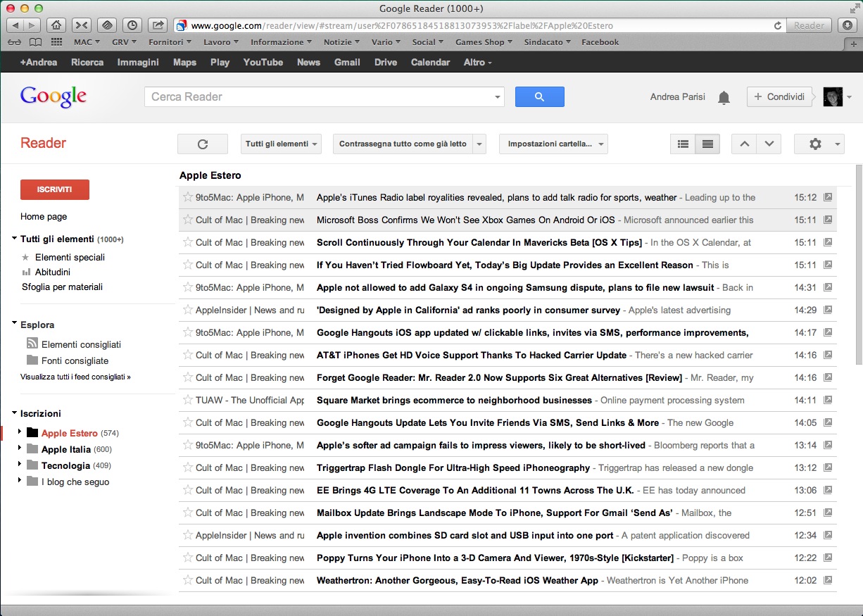The width and height of the screenshot is (863, 616).
Task: Star the AT&T iPhones HD Voice article
Action: tap(188, 355)
